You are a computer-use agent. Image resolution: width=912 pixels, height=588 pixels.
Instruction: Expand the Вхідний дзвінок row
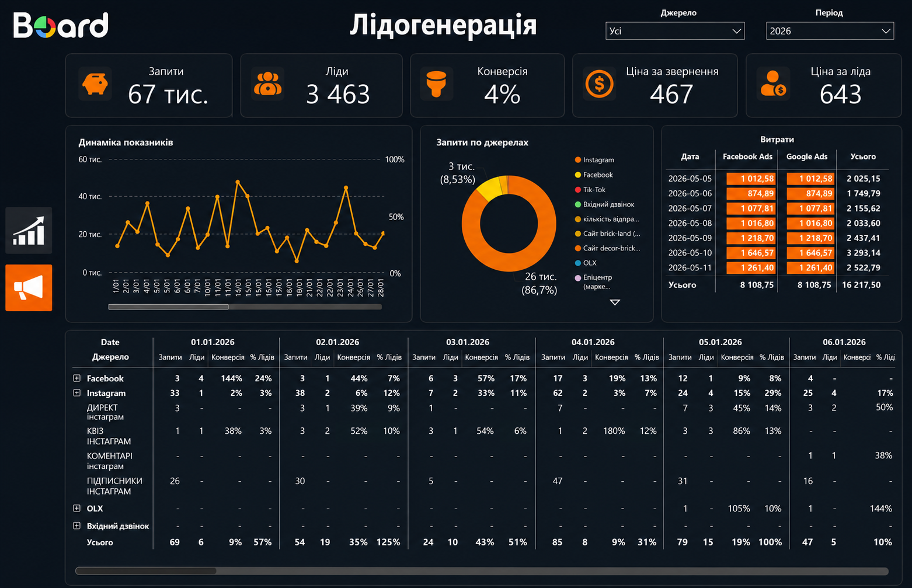(76, 526)
